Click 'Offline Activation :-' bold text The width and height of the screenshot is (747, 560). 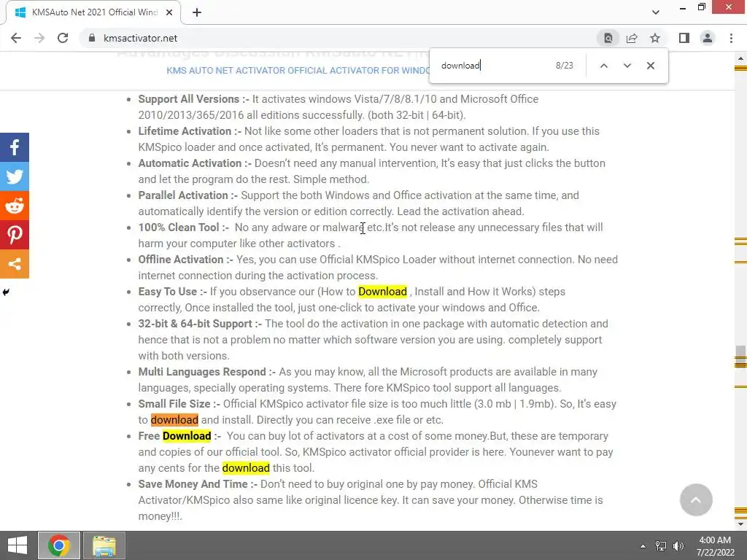[186, 259]
